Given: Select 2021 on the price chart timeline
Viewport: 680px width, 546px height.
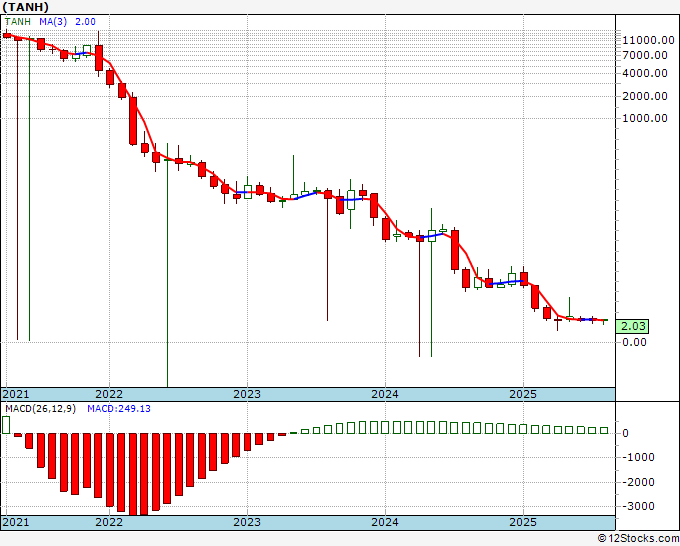Looking at the screenshot, I should click(x=16, y=394).
